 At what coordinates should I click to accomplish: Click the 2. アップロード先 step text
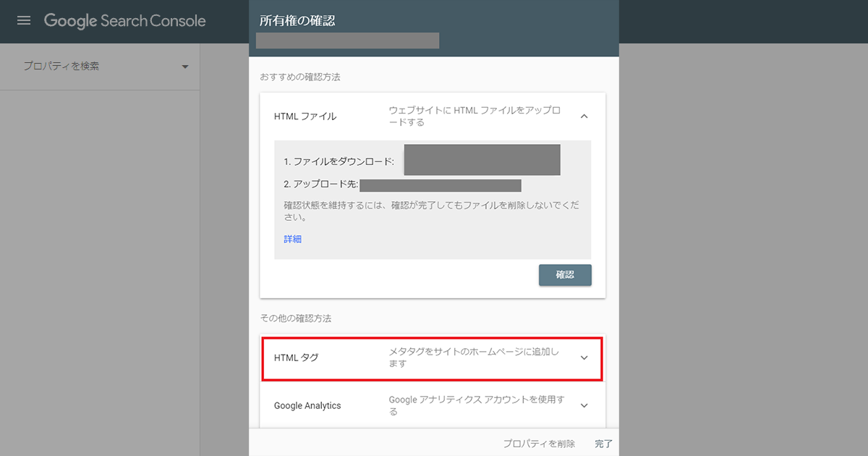[321, 186]
